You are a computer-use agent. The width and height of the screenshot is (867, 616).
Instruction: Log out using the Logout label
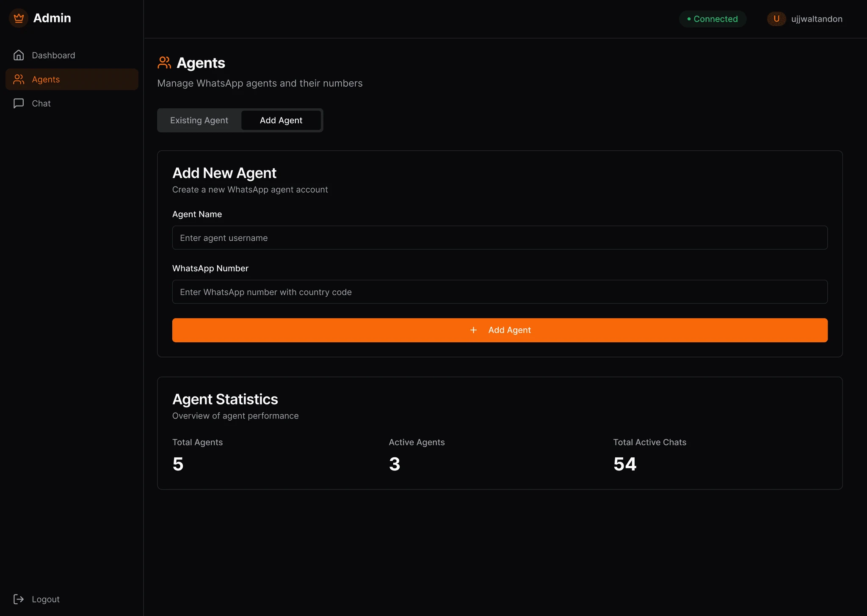[x=46, y=599]
